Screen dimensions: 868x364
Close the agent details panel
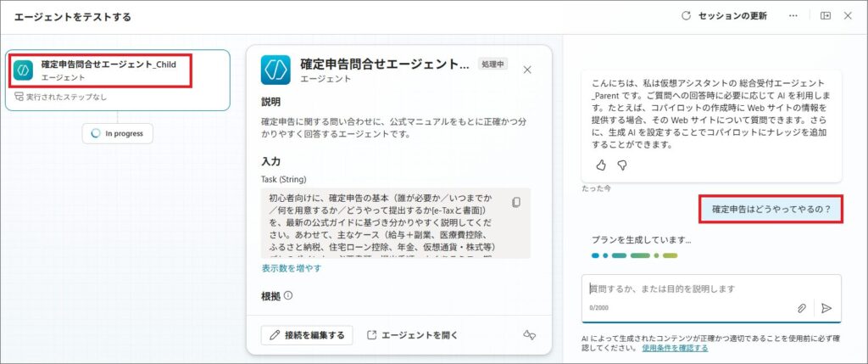pyautogui.click(x=527, y=70)
